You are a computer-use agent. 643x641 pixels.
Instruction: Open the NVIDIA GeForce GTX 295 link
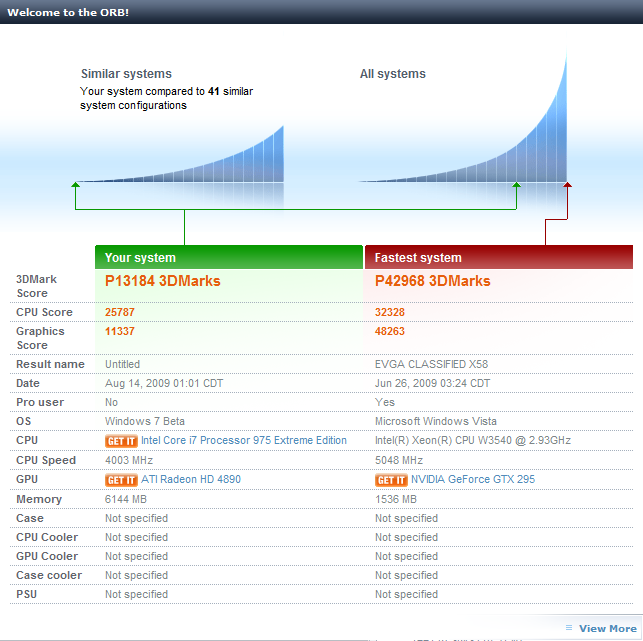473,479
